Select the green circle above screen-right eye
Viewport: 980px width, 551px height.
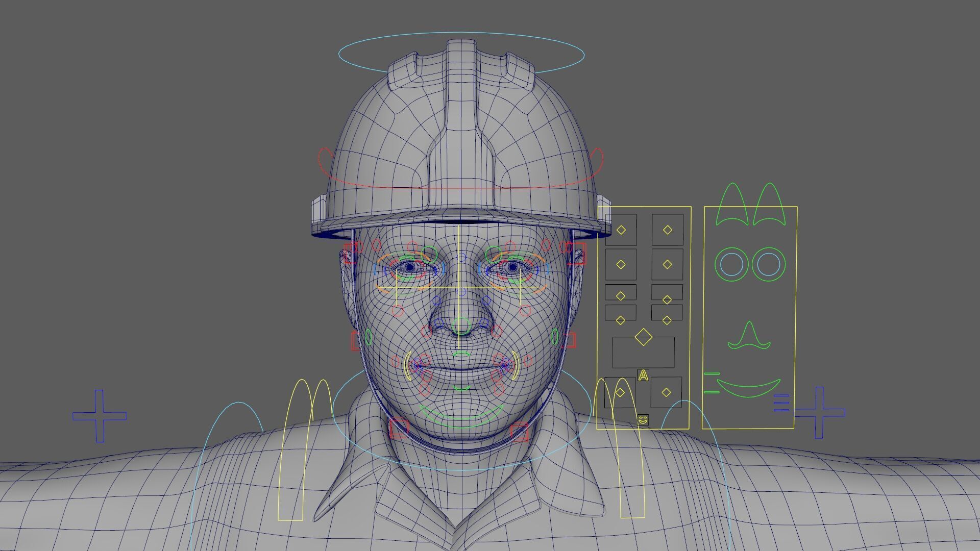pos(494,254)
